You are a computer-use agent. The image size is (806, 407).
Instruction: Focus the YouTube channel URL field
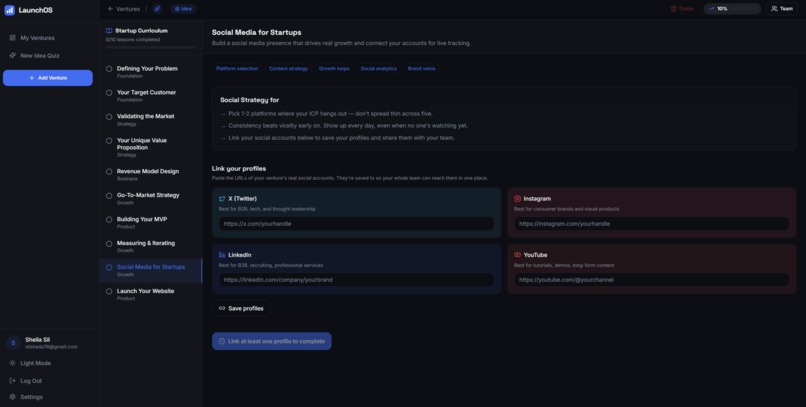[651, 280]
